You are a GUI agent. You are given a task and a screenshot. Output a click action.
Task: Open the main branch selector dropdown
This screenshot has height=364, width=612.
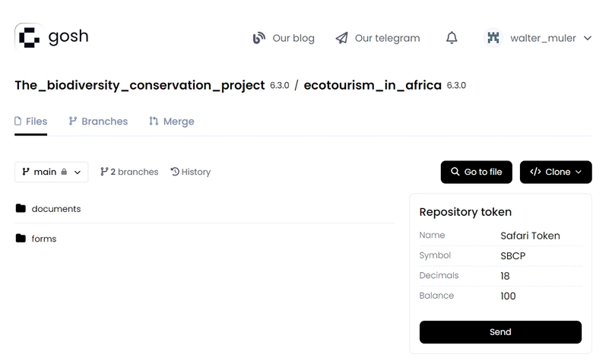(x=51, y=172)
